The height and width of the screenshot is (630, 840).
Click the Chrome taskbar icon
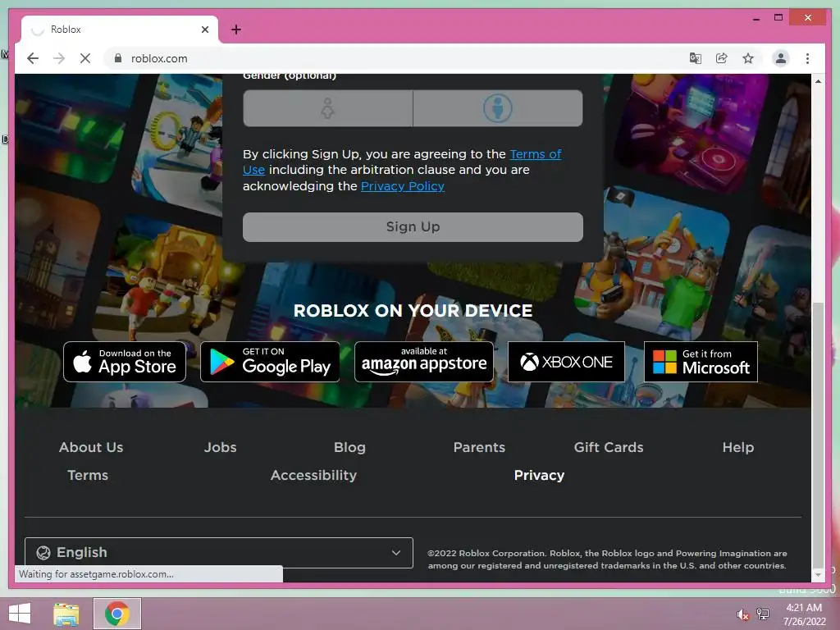click(x=116, y=614)
